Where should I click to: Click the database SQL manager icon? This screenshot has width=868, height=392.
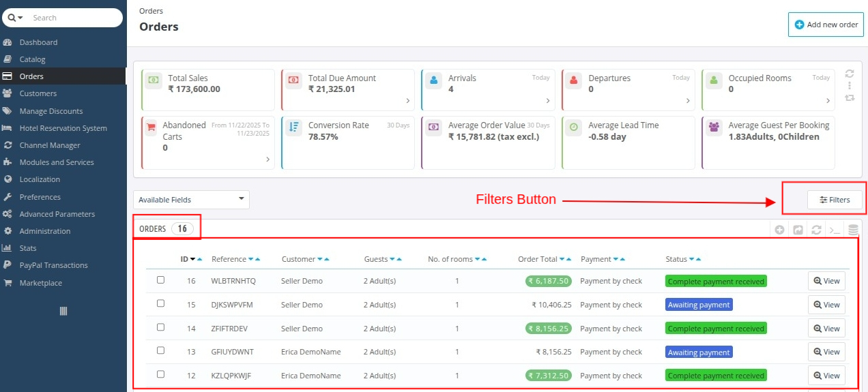852,230
